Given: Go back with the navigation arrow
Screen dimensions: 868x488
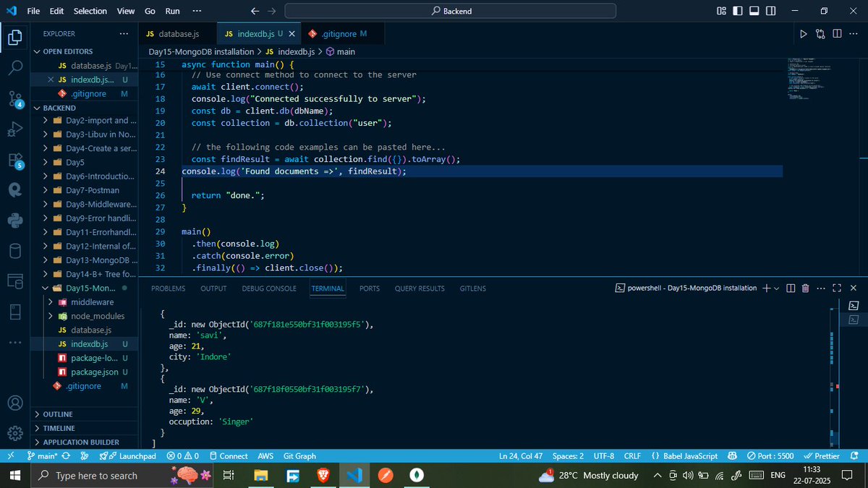Looking at the screenshot, I should [254, 11].
